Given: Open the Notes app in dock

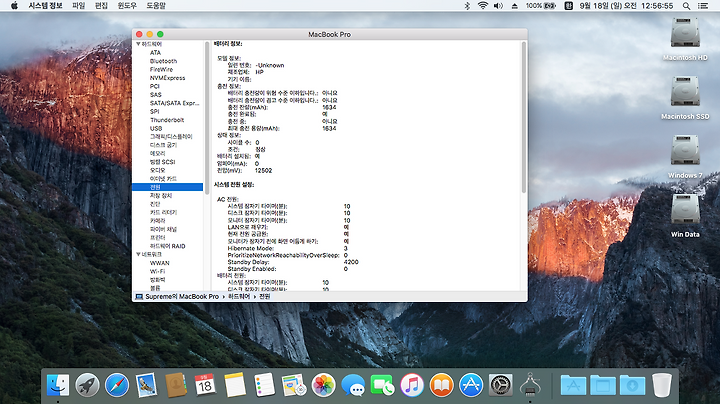Looking at the screenshot, I should 235,385.
